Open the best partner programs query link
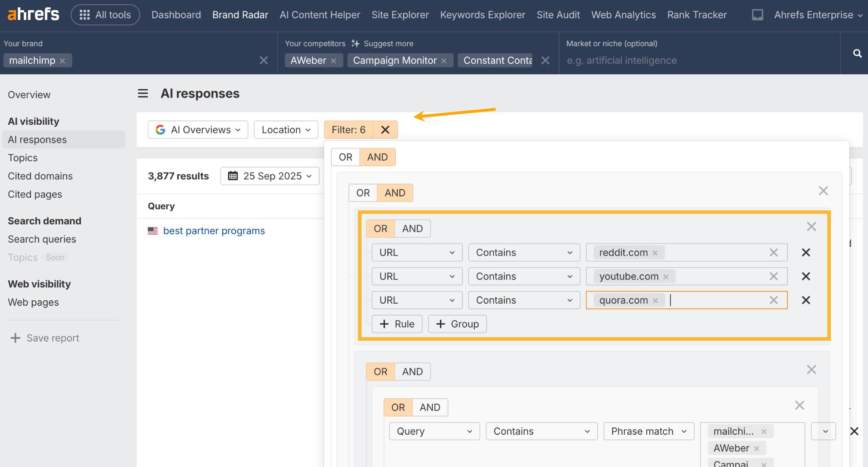This screenshot has width=868, height=467. point(214,230)
